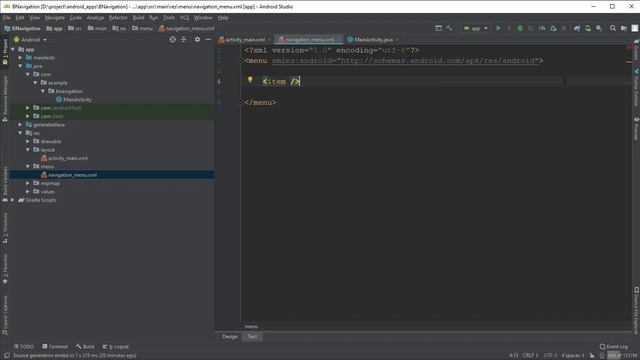Click the 4 spaces indent setting

pos(573,356)
